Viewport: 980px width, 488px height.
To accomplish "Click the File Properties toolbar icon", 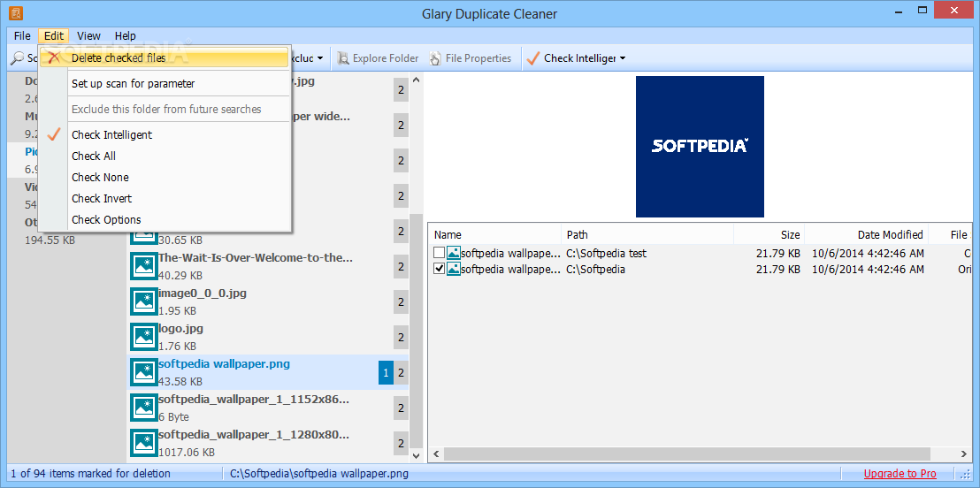I will click(x=436, y=58).
